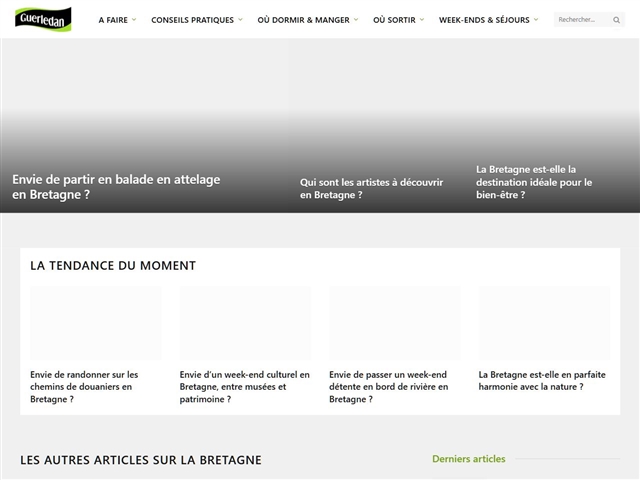Open harmonie avec la nature article
The height and width of the screenshot is (480, 640).
point(544,381)
